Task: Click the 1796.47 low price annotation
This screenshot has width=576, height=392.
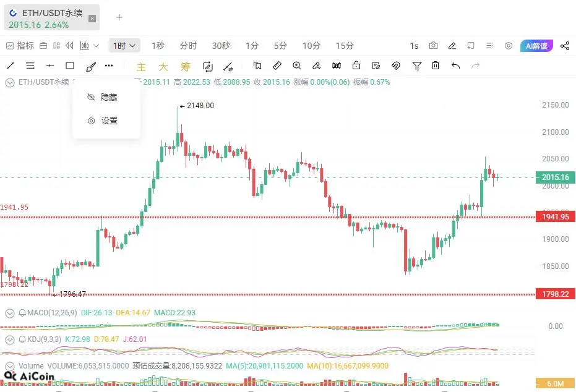Action: 69,294
